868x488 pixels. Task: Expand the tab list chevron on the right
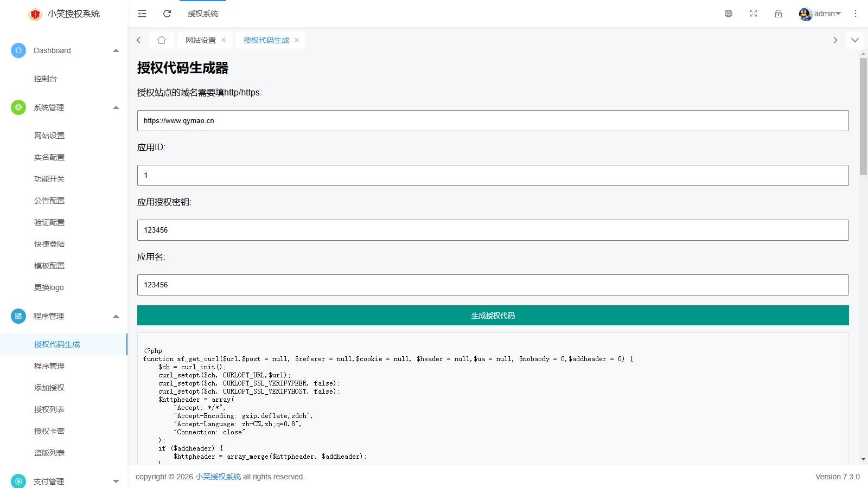[x=854, y=40]
